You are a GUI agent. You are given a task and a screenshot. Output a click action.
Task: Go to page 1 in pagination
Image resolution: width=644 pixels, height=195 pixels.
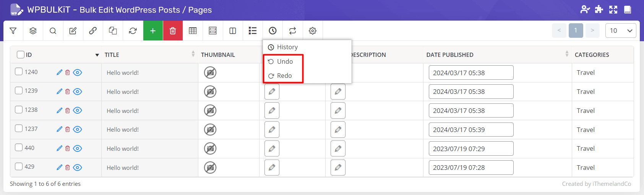point(576,31)
